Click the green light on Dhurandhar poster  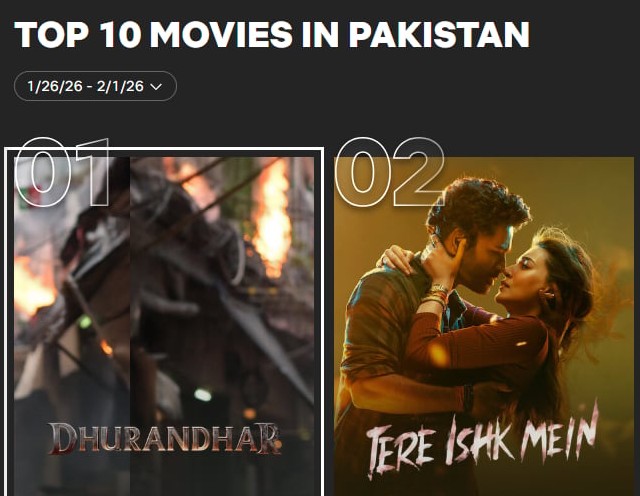pyautogui.click(x=84, y=322)
